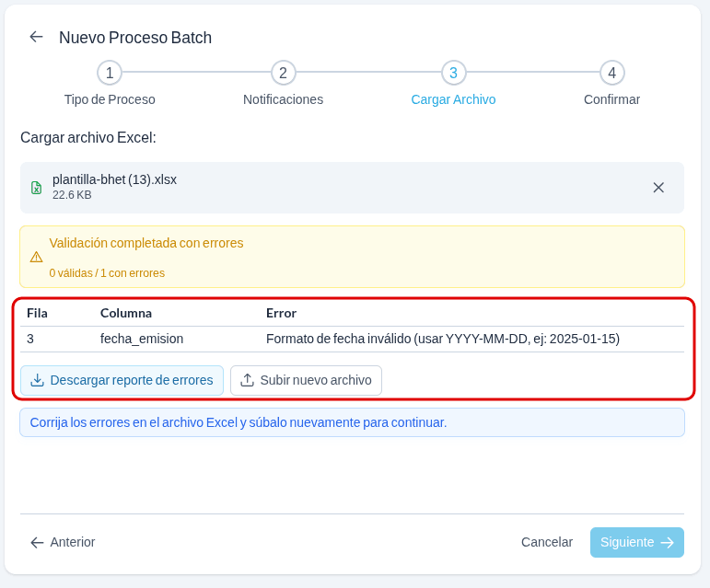Open the Notificaciones step label
This screenshot has width=710, height=588.
pyautogui.click(x=283, y=99)
